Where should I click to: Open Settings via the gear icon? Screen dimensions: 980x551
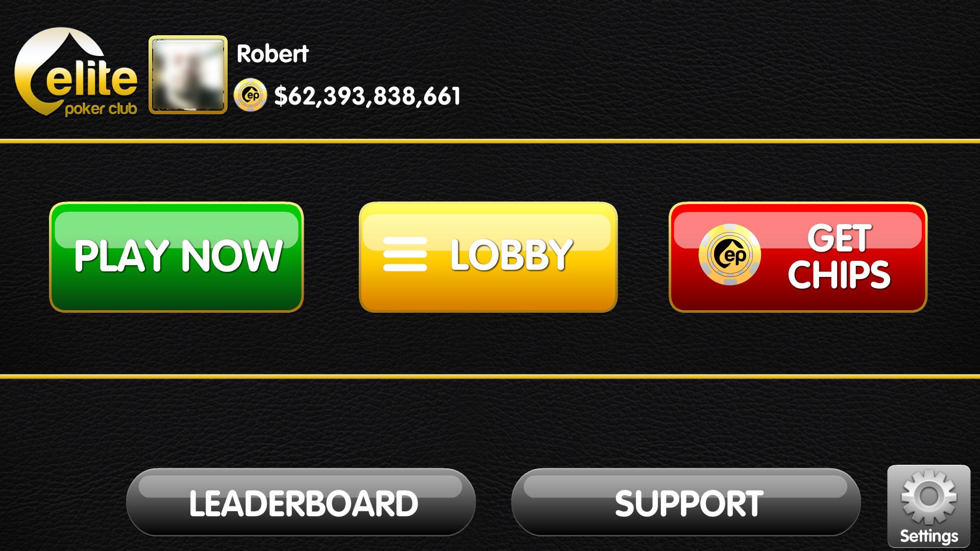pyautogui.click(x=928, y=497)
